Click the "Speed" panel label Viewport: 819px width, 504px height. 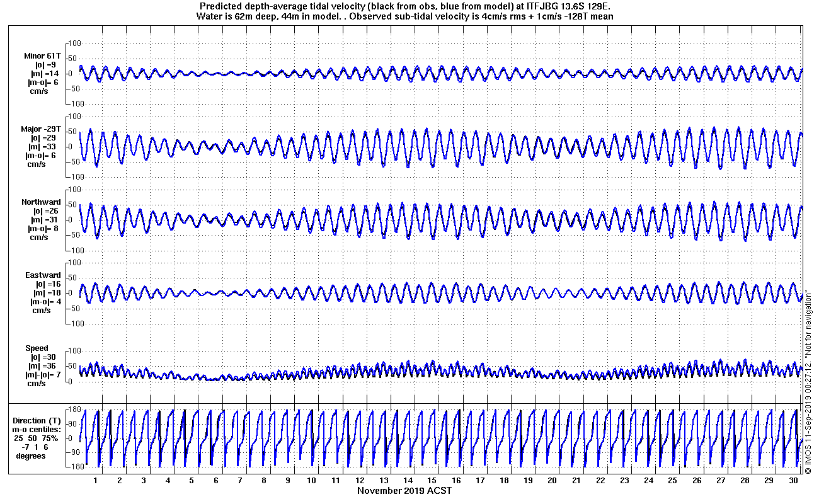pyautogui.click(x=37, y=348)
